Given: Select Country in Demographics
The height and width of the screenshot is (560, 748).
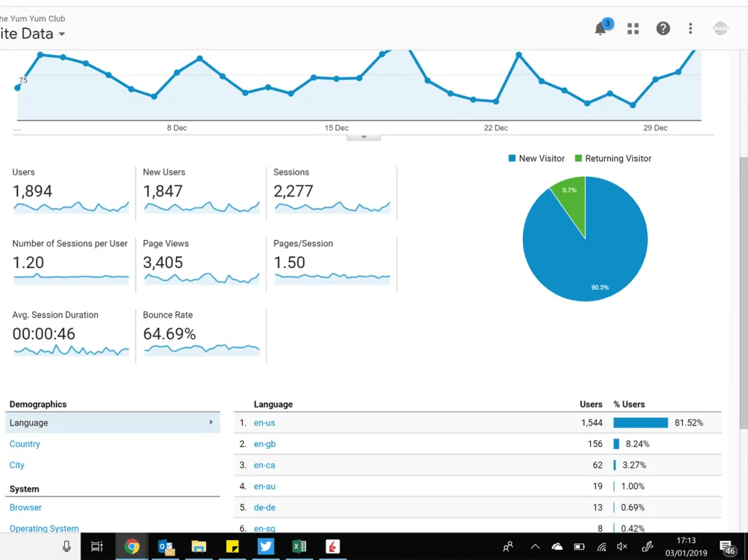Looking at the screenshot, I should (25, 444).
